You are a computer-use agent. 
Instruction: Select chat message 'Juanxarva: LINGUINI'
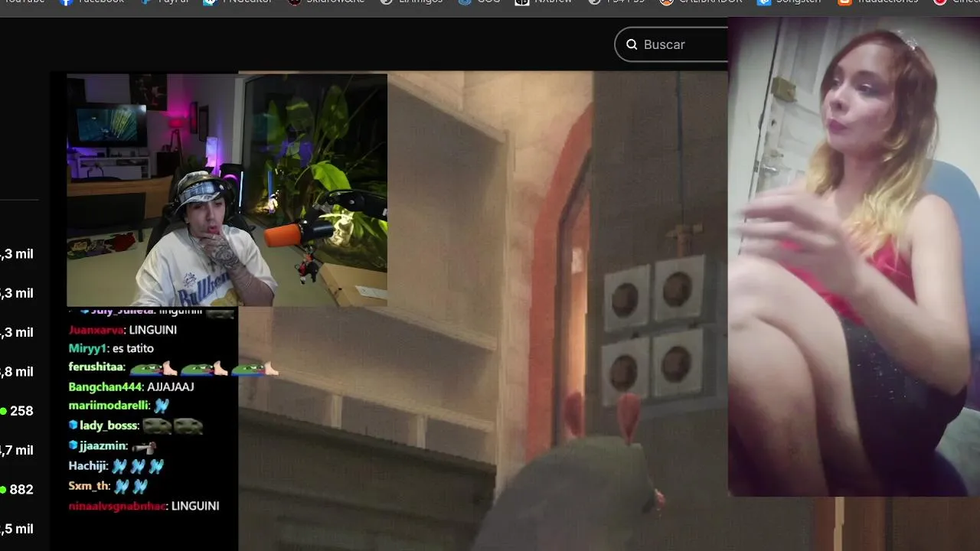[x=122, y=330]
